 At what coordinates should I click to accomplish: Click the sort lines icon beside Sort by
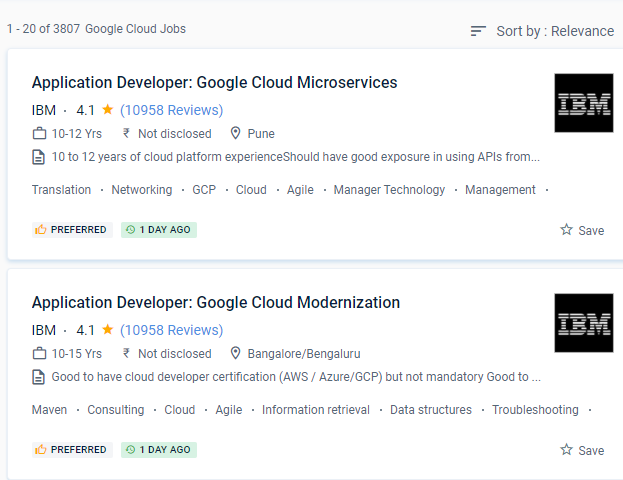pyautogui.click(x=478, y=31)
